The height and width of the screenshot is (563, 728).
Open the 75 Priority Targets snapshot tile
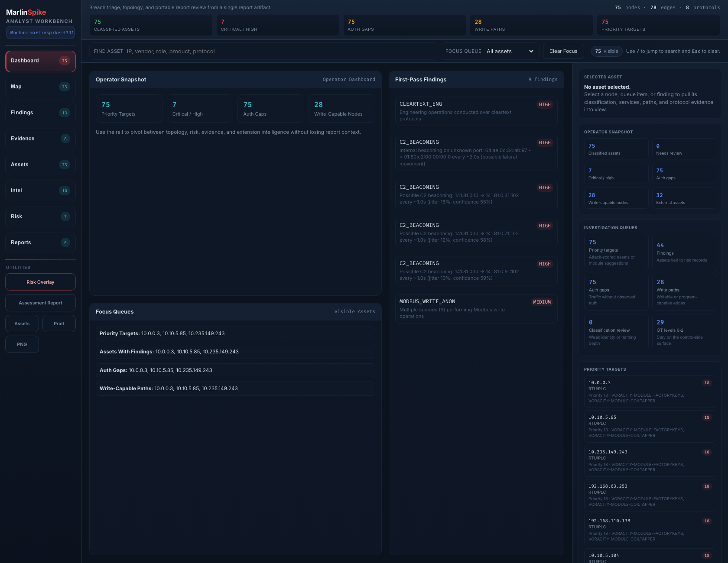click(x=129, y=108)
